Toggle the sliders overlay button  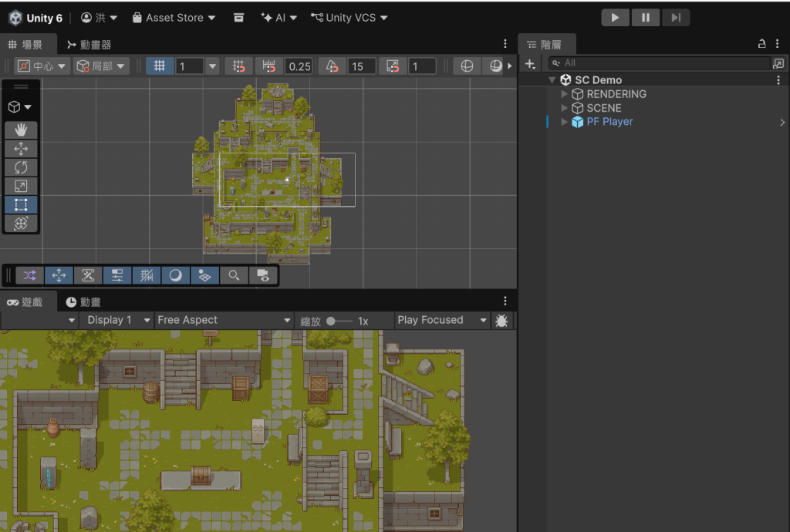pos(117,275)
